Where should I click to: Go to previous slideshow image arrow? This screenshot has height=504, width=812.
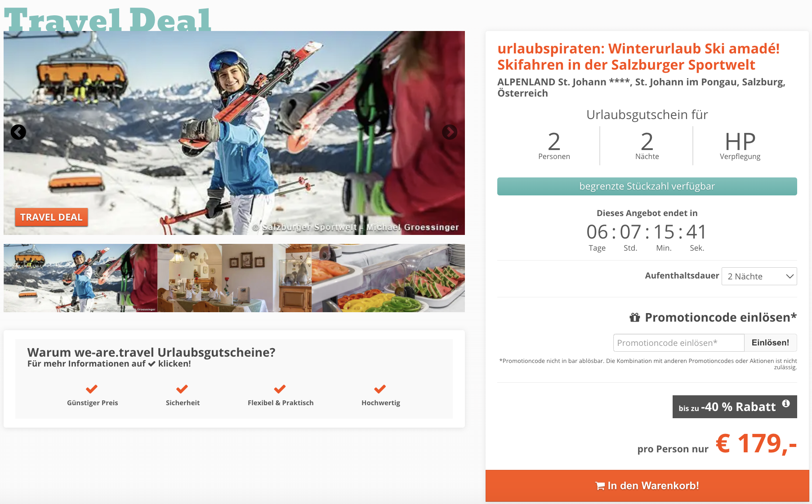pos(18,132)
